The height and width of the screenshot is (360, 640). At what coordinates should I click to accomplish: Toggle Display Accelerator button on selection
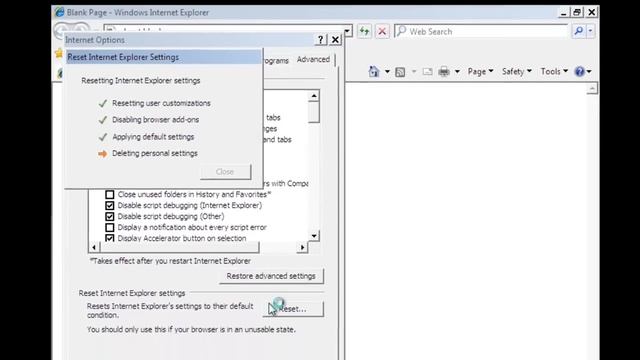110,238
